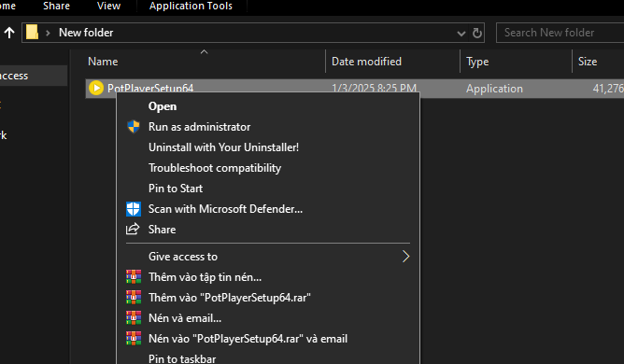Choose Pin to Start
Screen dimensions: 624x364
click(268, 189)
